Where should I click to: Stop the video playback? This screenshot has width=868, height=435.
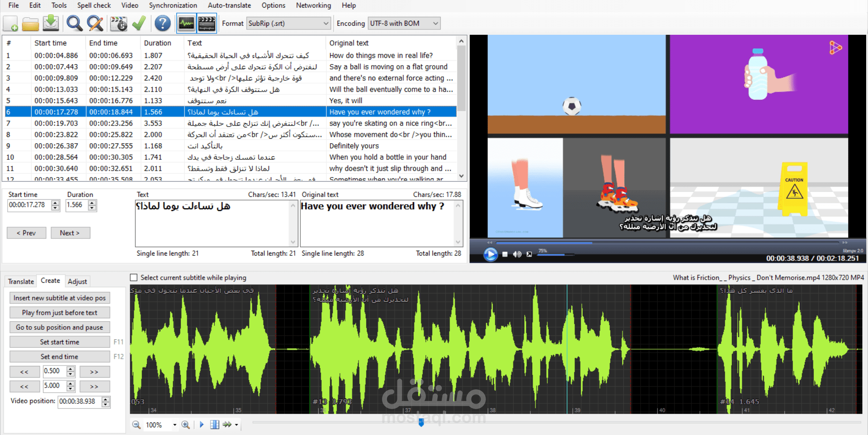point(505,254)
